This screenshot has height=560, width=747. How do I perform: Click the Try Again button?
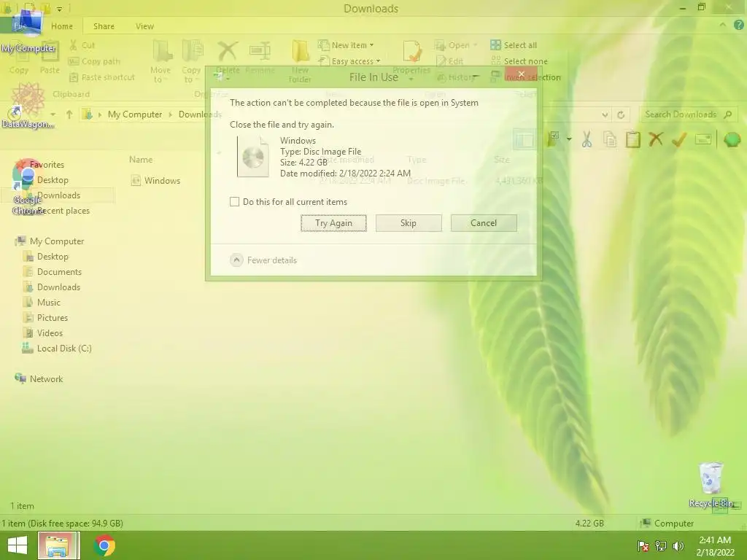(333, 223)
